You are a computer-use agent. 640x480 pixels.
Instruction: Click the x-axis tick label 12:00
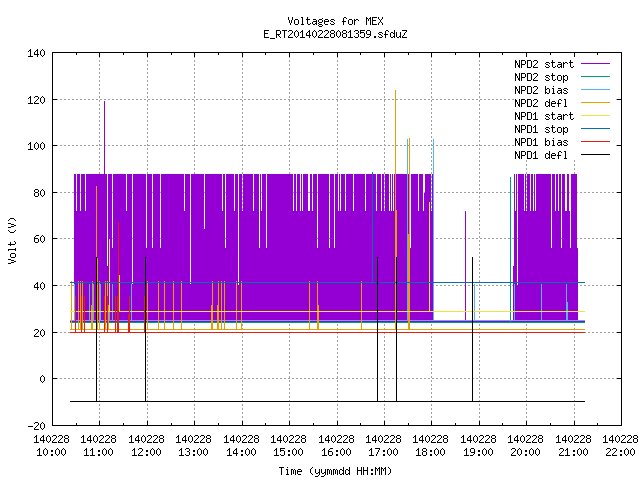tap(146, 452)
